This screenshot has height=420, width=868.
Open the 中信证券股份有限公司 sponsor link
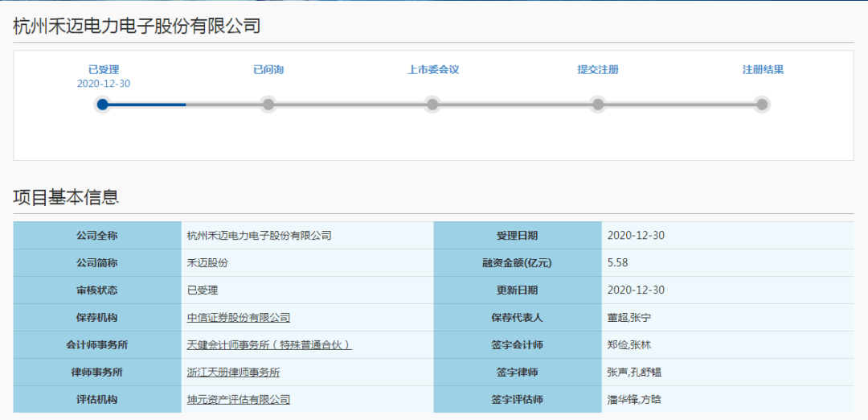239,318
